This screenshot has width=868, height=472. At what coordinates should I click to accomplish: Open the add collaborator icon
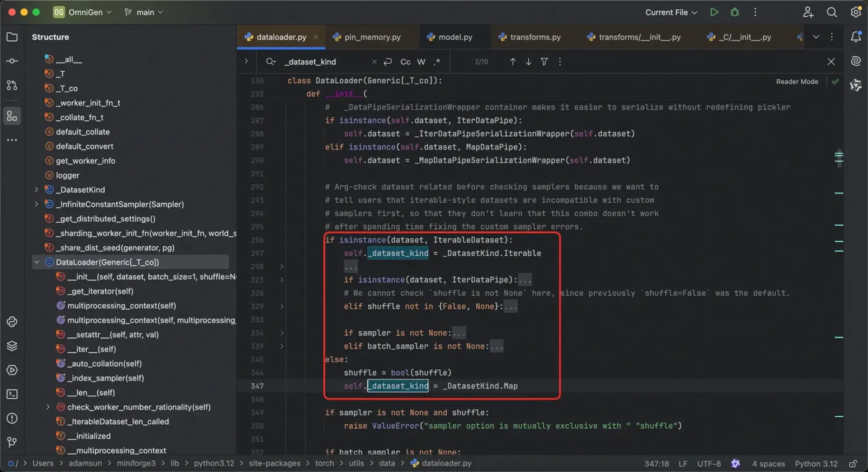tap(808, 12)
